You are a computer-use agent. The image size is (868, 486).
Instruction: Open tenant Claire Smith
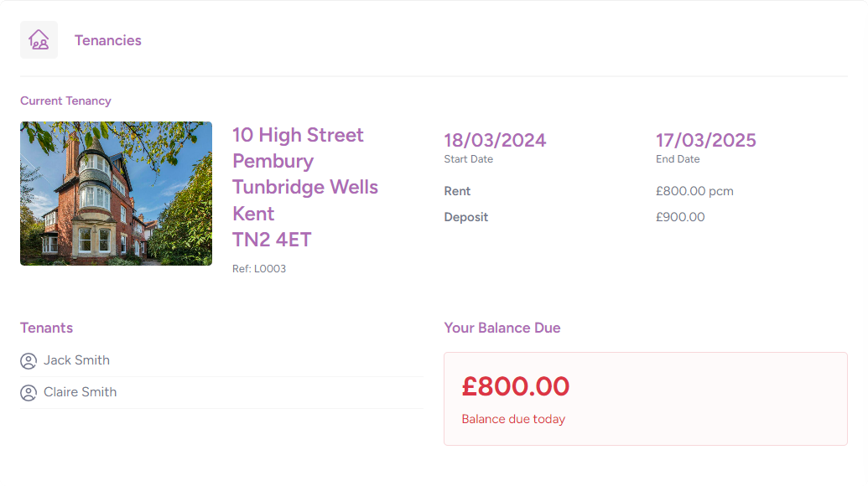(81, 392)
